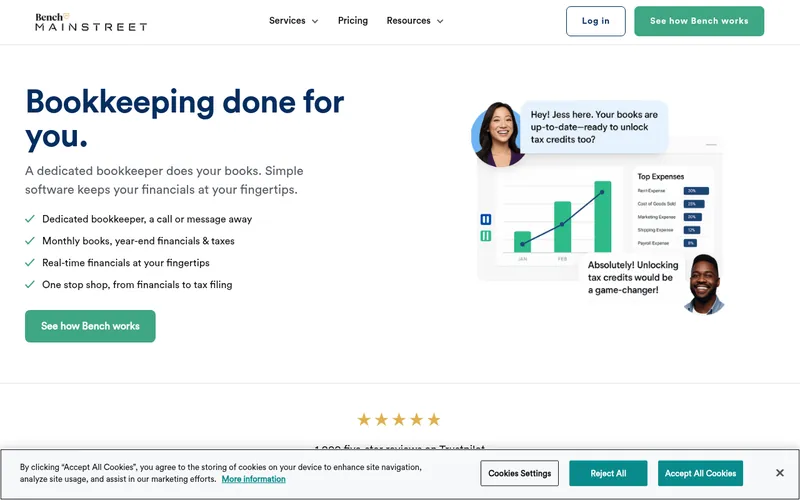Click Jess's profile photo
Viewport: 800px width, 500px height.
point(497,134)
